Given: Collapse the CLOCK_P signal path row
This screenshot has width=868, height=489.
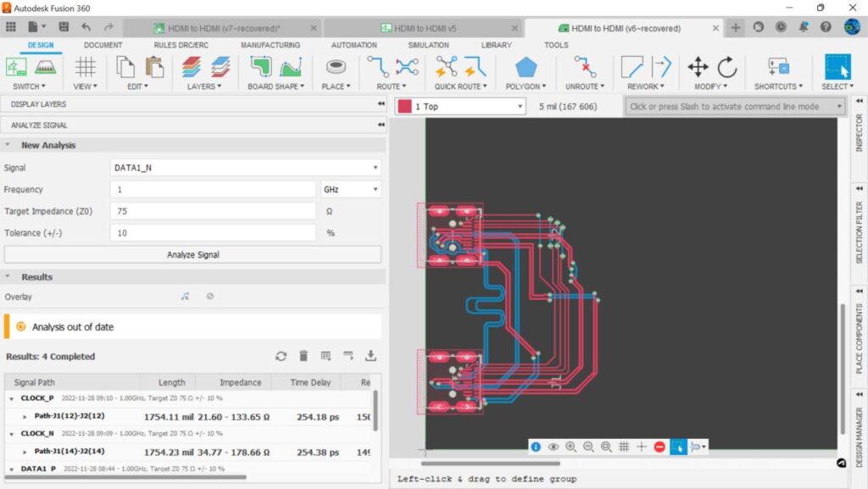Looking at the screenshot, I should point(12,397).
